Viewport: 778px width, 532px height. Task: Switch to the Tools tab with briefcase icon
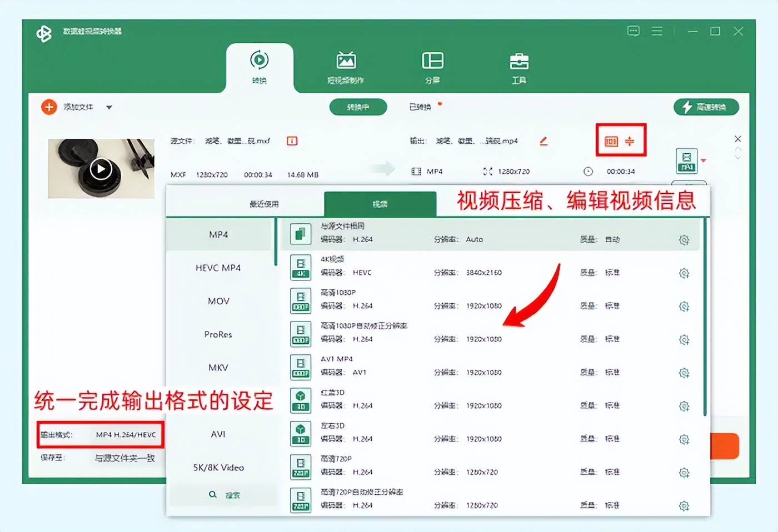(519, 67)
